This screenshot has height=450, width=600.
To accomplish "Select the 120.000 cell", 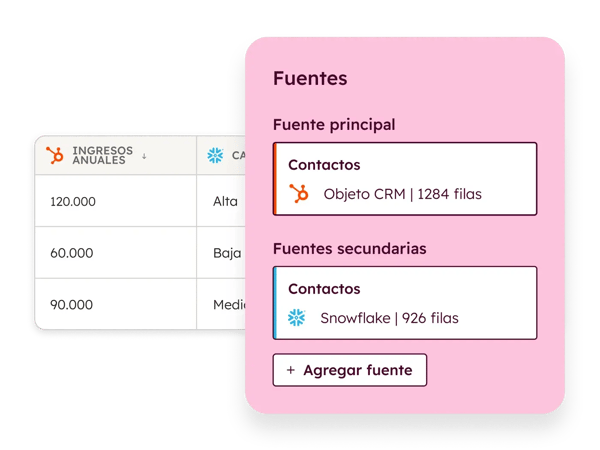I will (x=73, y=201).
